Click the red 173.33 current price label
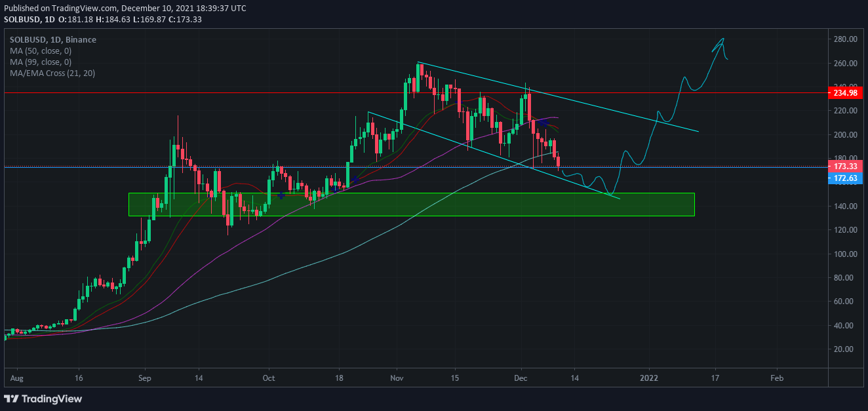 coord(846,167)
